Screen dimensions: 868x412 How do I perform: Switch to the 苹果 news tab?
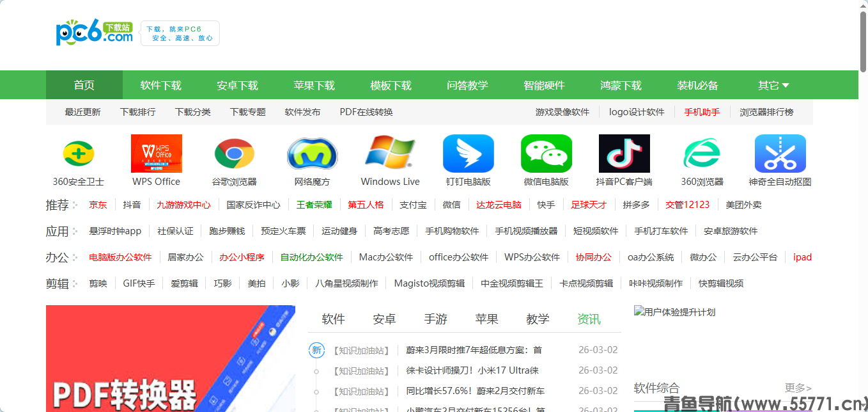tap(487, 319)
